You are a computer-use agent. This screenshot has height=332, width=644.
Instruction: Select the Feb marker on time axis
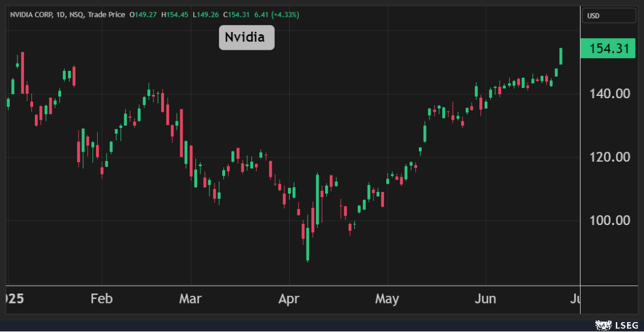(101, 299)
